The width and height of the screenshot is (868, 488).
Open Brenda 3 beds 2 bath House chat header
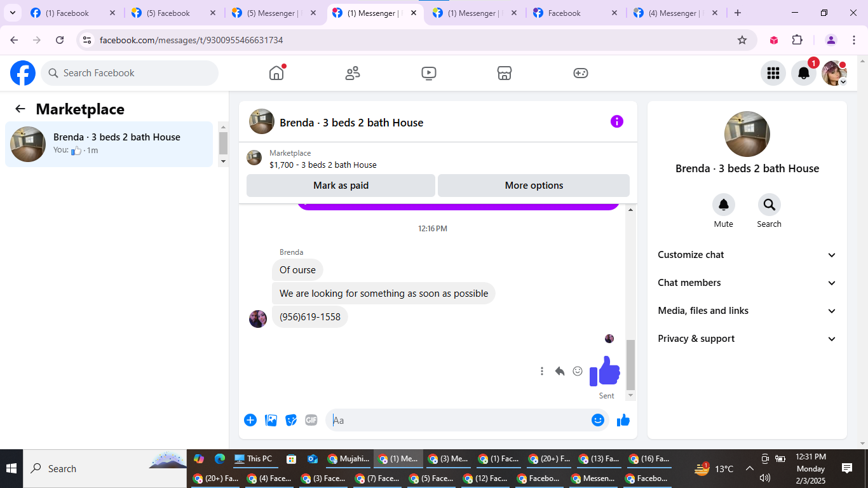click(351, 123)
